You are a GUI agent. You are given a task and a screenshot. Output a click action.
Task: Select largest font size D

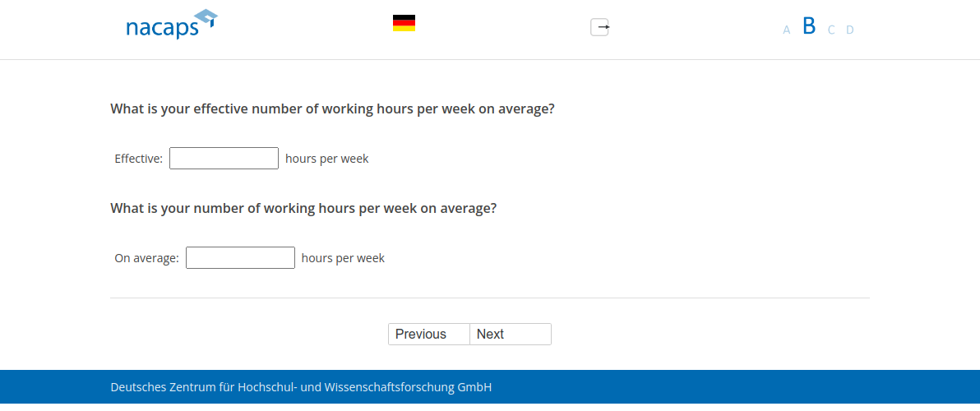point(850,30)
